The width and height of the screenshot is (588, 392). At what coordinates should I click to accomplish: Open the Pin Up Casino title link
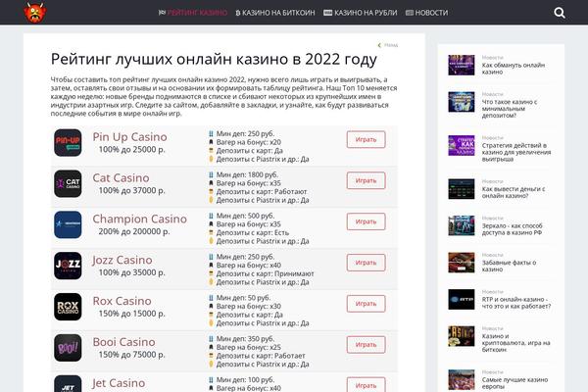point(129,137)
